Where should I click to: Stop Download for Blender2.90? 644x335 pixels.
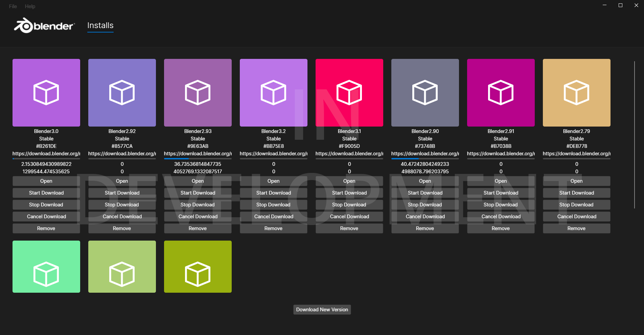(425, 205)
